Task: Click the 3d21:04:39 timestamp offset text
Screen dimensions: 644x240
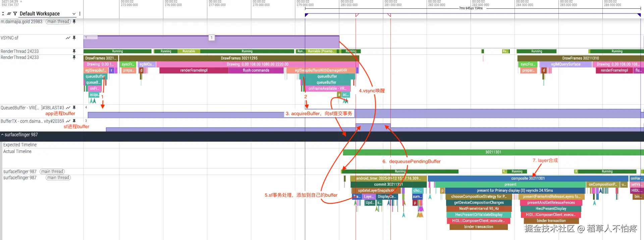Action: pos(10,2)
